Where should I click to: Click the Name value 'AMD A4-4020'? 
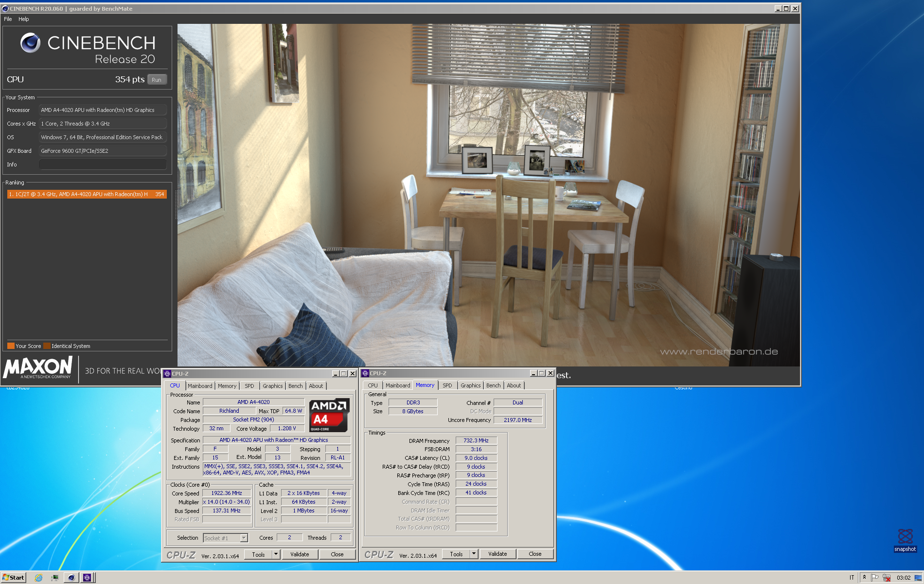coord(253,402)
